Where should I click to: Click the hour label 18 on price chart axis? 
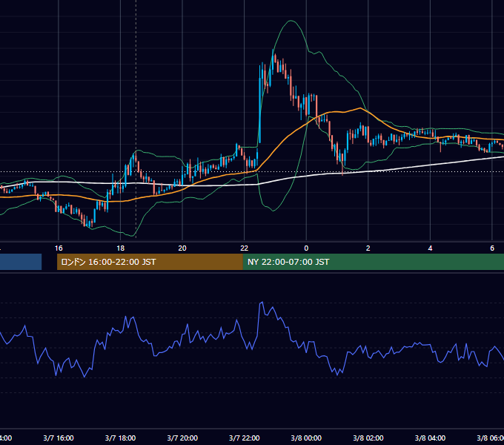click(x=121, y=248)
